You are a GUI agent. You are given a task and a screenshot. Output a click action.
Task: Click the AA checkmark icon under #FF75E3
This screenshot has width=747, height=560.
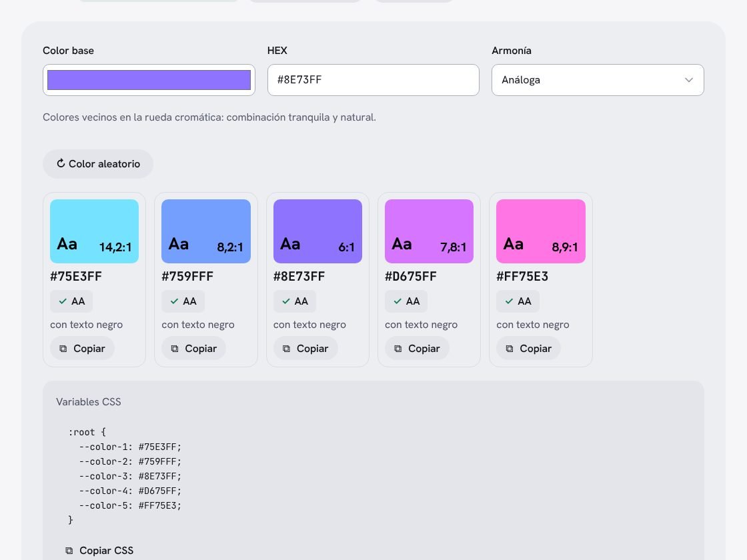pos(509,301)
